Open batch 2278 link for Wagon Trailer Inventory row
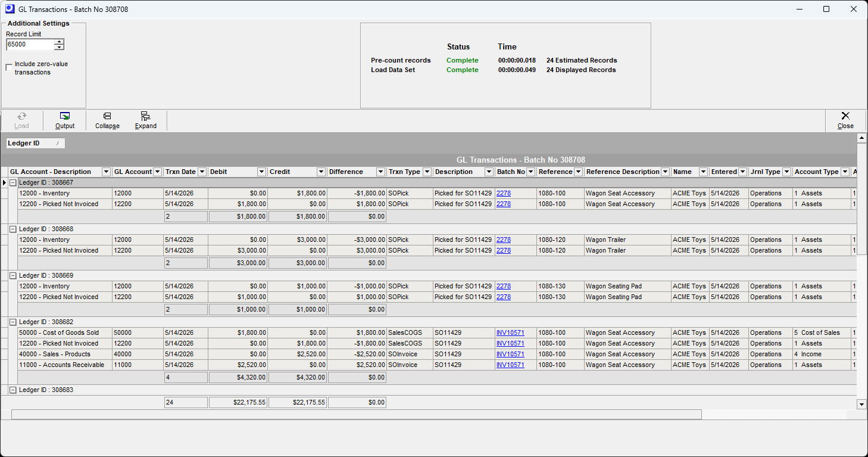Screen dimensions: 868x457 tap(504, 240)
